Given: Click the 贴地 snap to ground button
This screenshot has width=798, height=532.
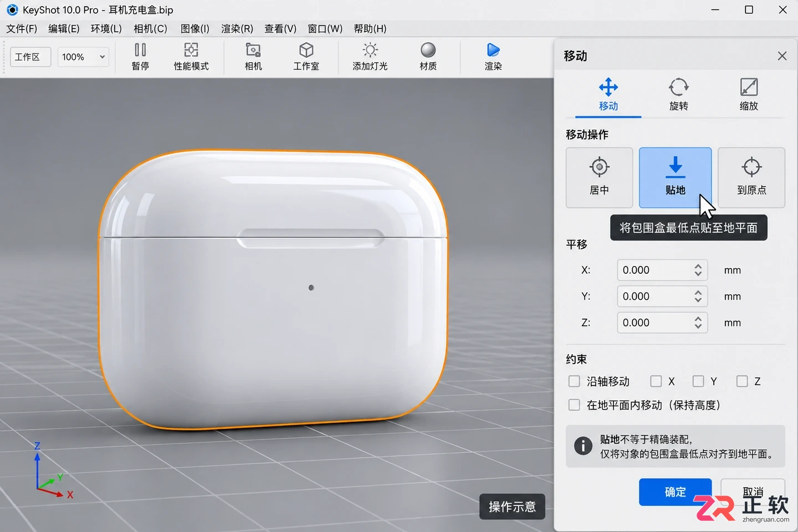Looking at the screenshot, I should (675, 178).
